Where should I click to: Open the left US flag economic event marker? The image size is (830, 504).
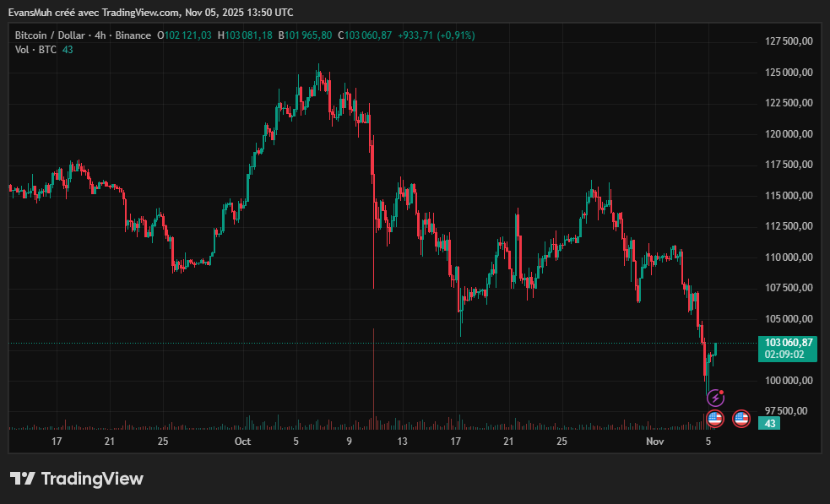click(714, 418)
